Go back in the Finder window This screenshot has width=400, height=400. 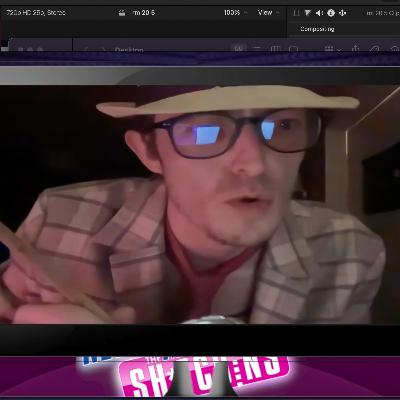point(86,50)
